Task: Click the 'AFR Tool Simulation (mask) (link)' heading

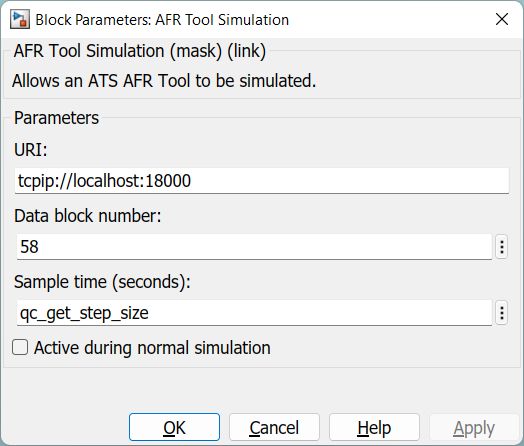Action: [140, 51]
